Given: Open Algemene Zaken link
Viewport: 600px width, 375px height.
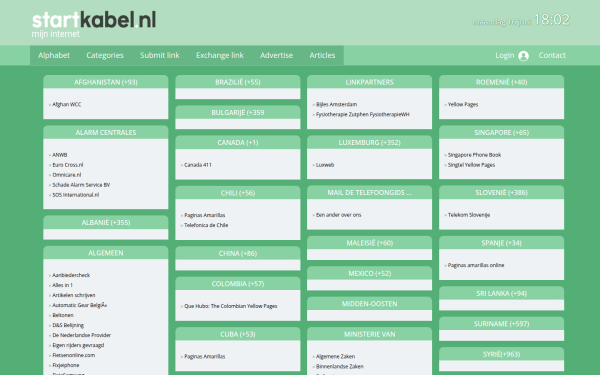Looking at the screenshot, I should [x=336, y=356].
